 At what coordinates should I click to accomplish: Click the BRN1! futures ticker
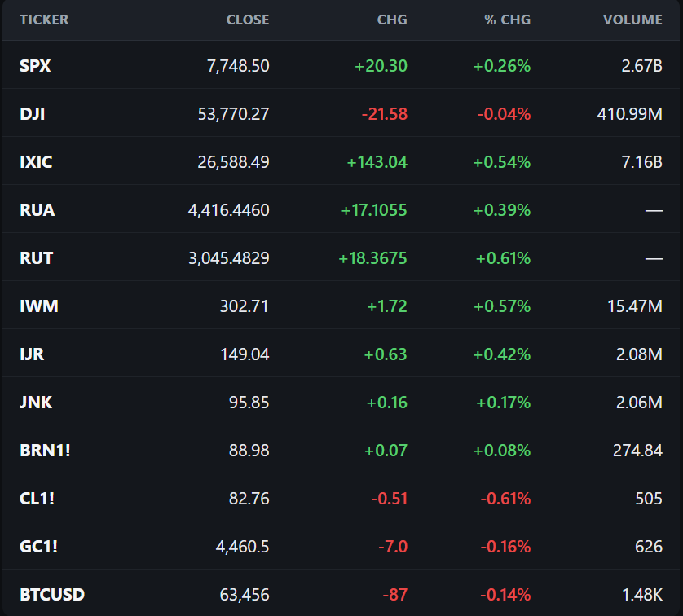46,450
